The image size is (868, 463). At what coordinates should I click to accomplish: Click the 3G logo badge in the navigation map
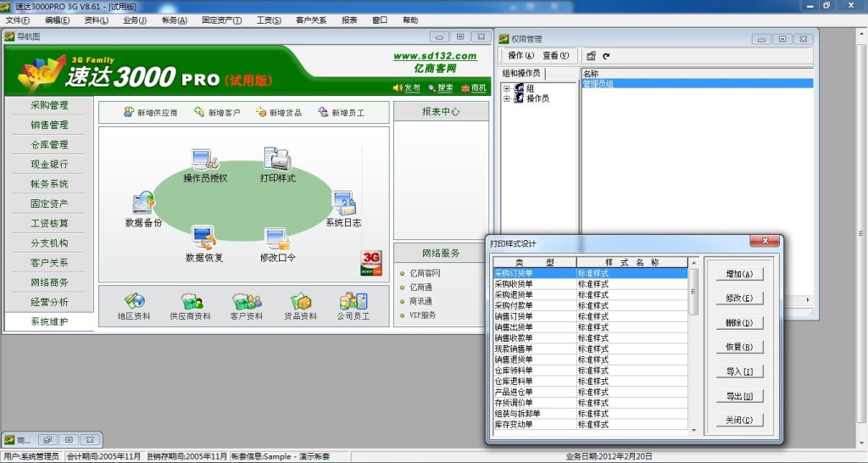tap(371, 263)
